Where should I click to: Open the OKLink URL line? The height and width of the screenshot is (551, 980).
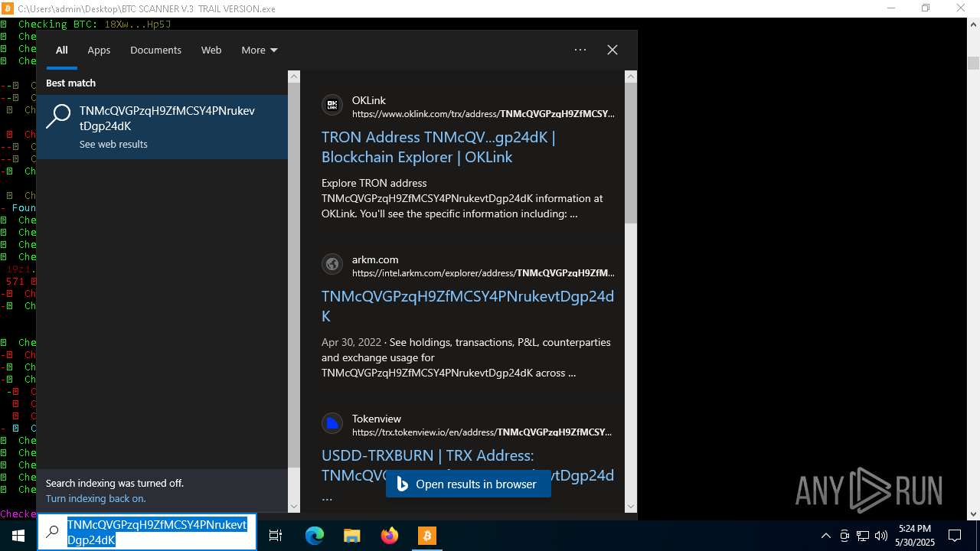483,114
